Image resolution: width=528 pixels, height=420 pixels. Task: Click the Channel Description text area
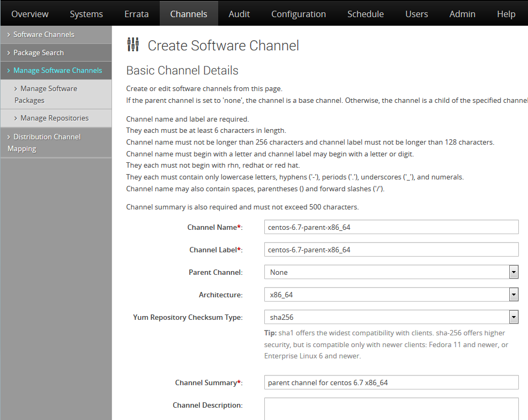point(391,409)
